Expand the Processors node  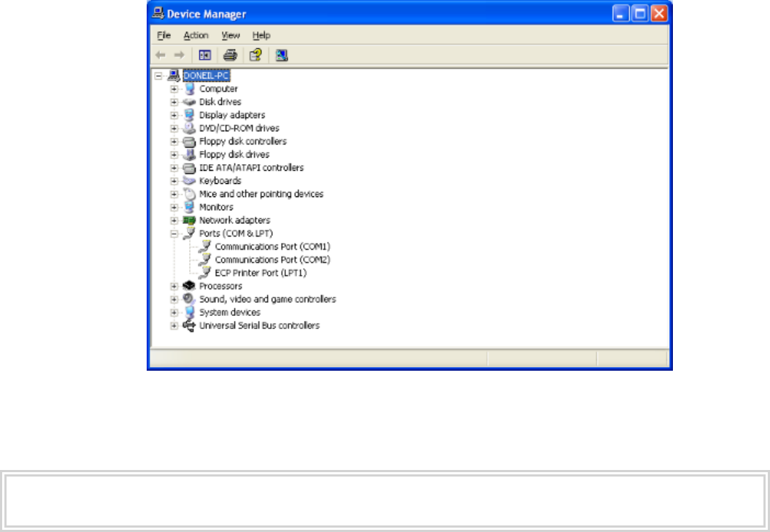click(x=174, y=286)
